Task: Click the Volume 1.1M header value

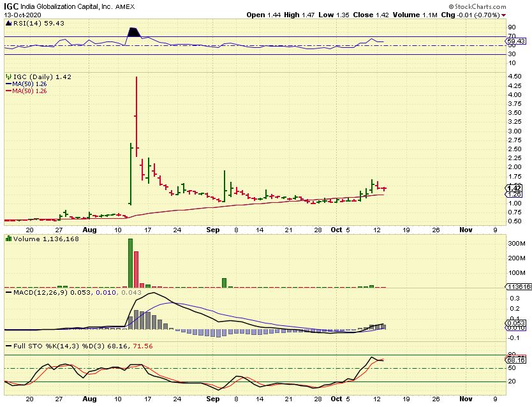Action: [415, 15]
